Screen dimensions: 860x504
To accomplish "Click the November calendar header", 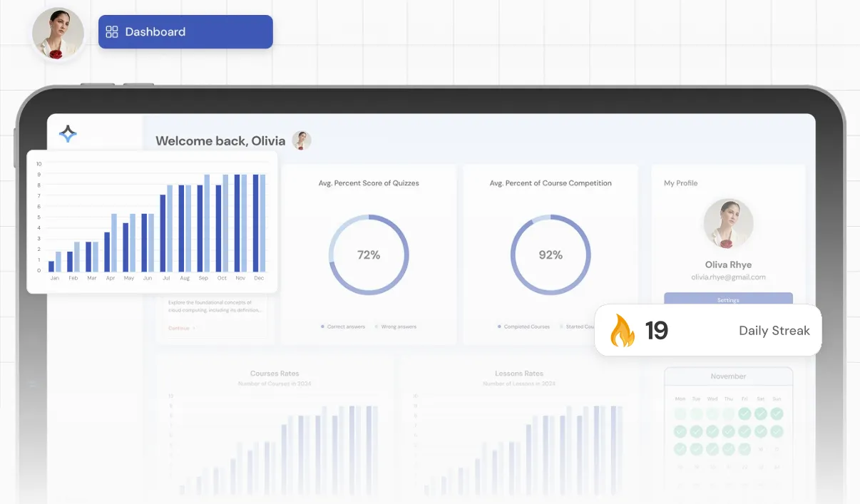I will pyautogui.click(x=728, y=376).
